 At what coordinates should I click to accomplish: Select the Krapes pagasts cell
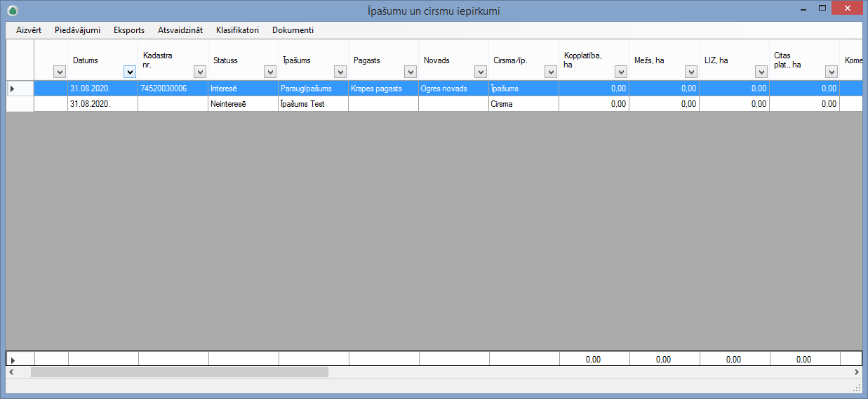pyautogui.click(x=383, y=89)
